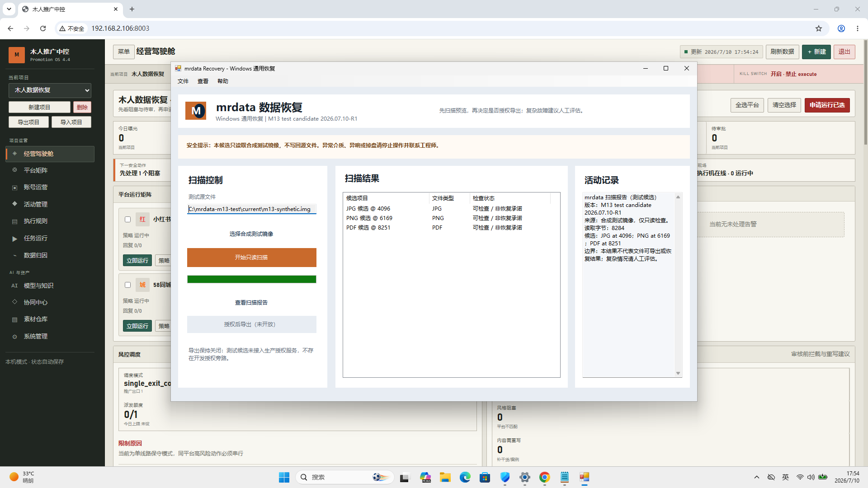
Task: Open 任务运行 in the sidebar
Action: pyautogui.click(x=50, y=238)
